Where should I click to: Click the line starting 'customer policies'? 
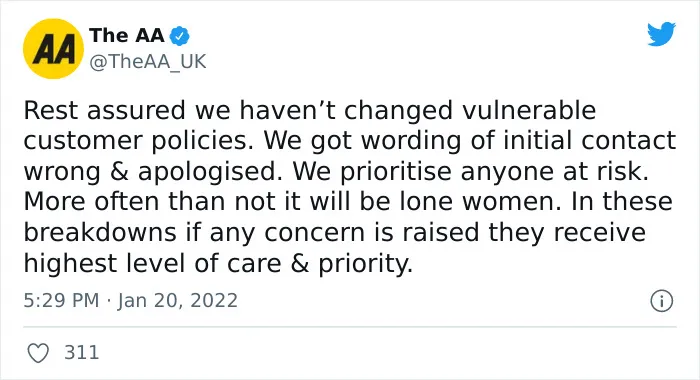350,141
